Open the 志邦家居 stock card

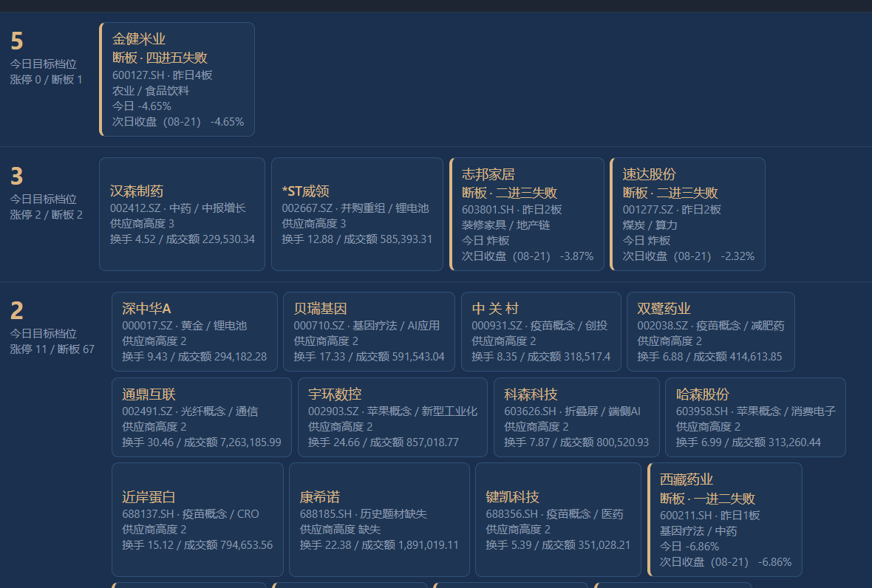(527, 214)
